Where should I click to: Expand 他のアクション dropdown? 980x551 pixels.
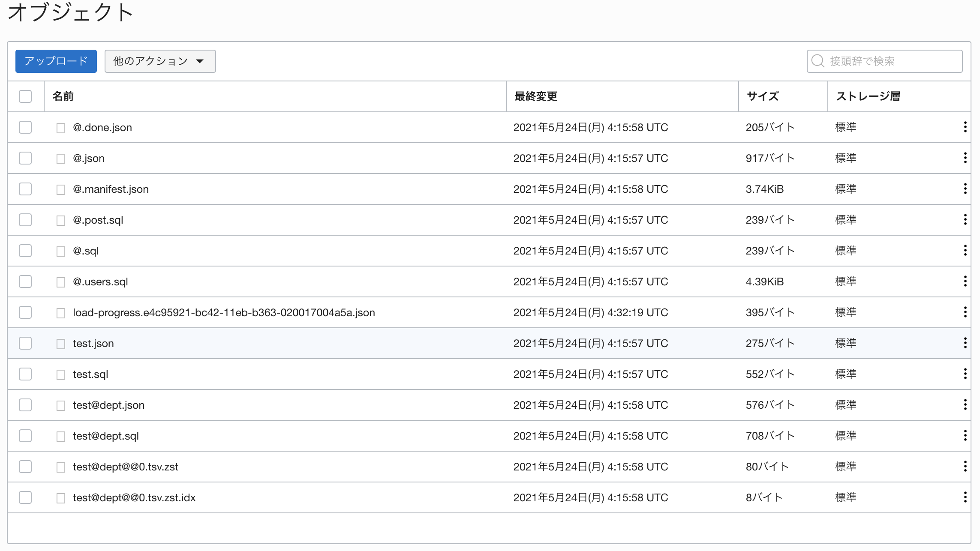pos(160,61)
